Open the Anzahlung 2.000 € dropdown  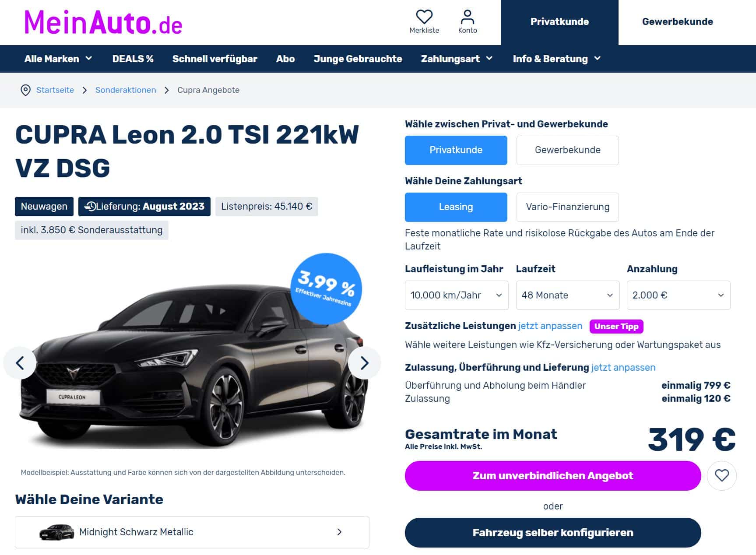679,295
